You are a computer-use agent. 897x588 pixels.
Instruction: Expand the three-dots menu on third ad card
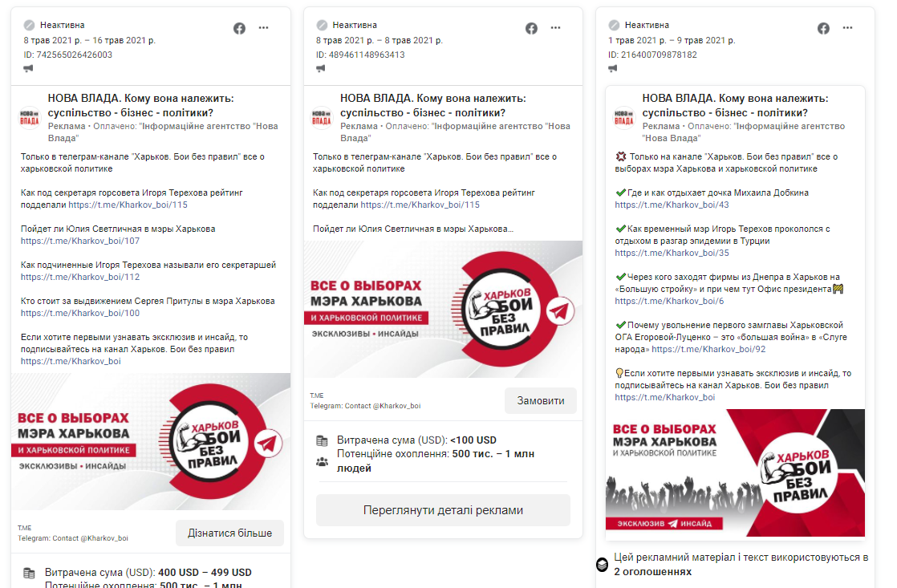pyautogui.click(x=848, y=28)
